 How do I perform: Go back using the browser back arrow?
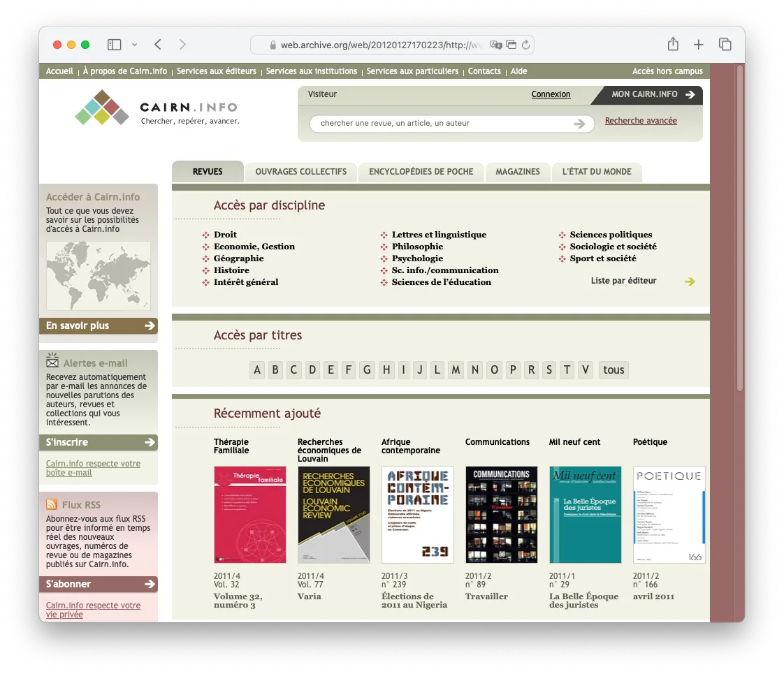(158, 45)
